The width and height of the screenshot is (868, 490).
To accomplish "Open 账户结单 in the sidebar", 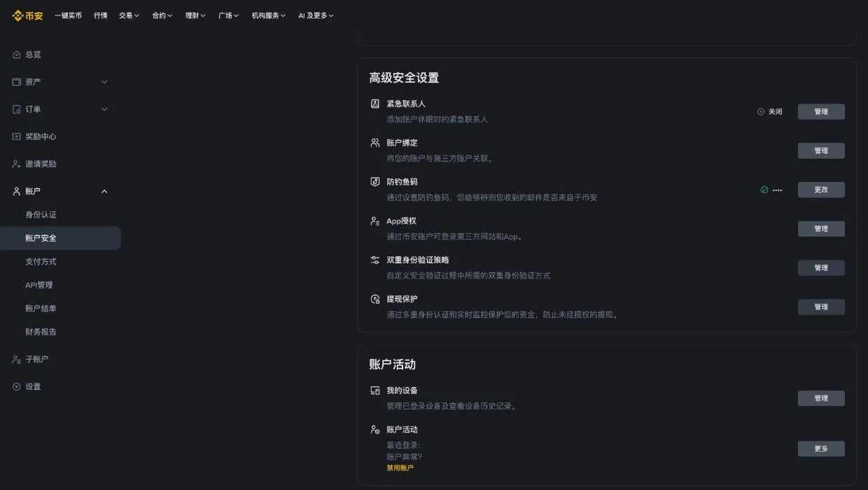I will [x=41, y=309].
